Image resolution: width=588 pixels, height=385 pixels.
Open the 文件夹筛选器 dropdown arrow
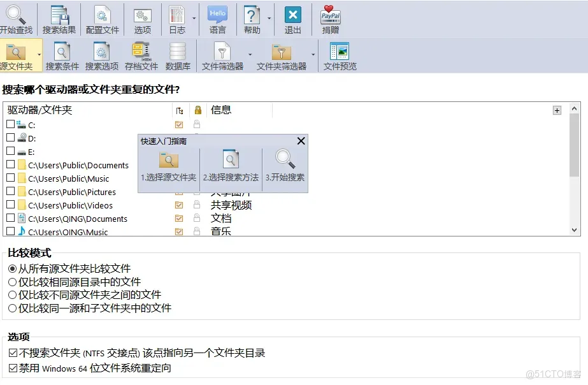tap(314, 55)
